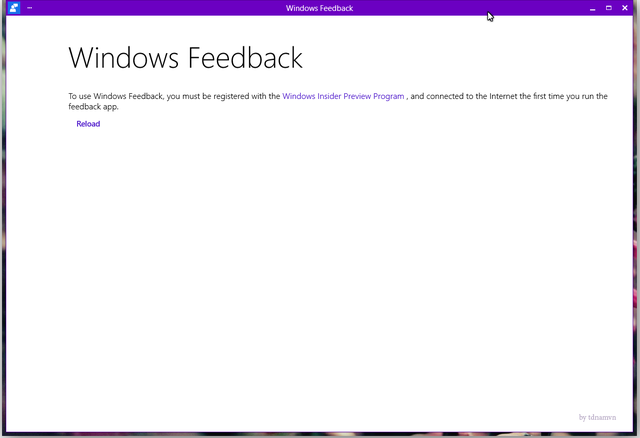
Task: Click the Reload link
Action: (x=88, y=124)
